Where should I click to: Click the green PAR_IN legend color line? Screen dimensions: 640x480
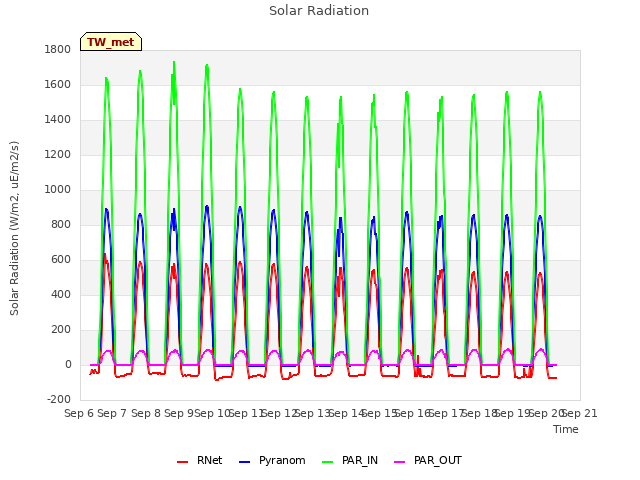pos(327,462)
